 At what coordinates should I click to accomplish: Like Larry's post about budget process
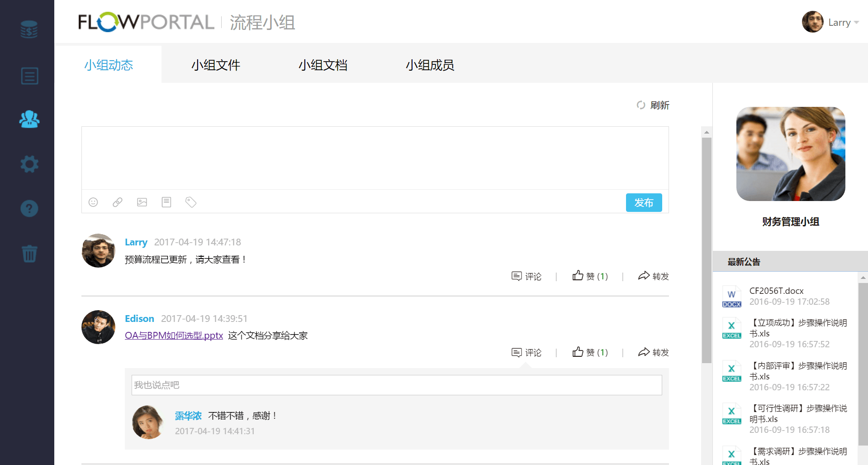point(590,276)
